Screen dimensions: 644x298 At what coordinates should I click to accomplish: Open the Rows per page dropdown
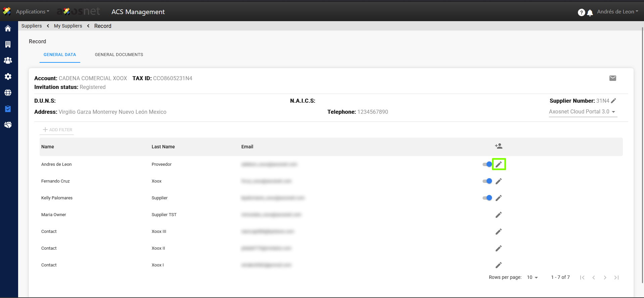[x=532, y=278]
